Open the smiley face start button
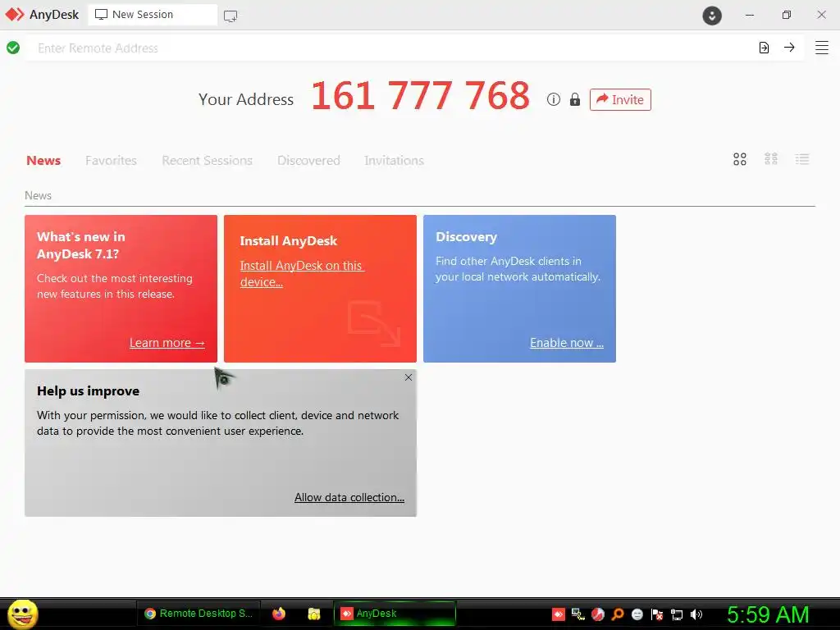840x630 pixels. 22,614
